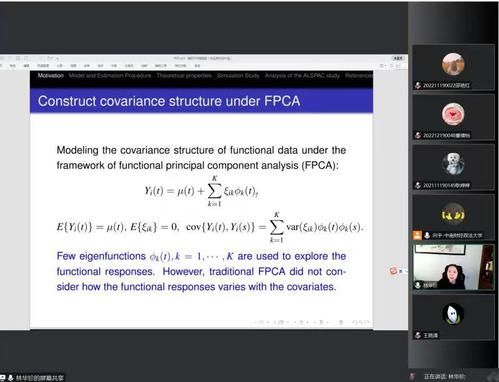Go to Theoretical properties section link
The image size is (499, 382).
184,76
